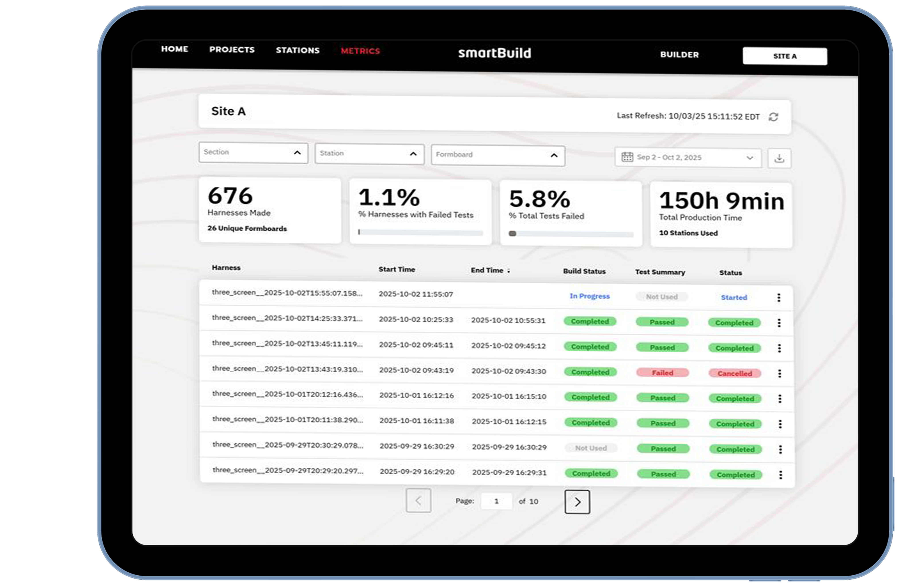Open kebab menu for 10:25:33 harness row
900x588 pixels.
coord(779,323)
